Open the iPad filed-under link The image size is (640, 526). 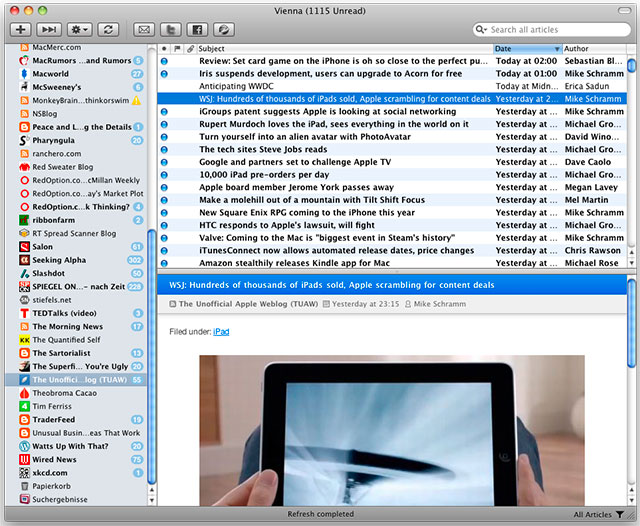click(x=221, y=332)
